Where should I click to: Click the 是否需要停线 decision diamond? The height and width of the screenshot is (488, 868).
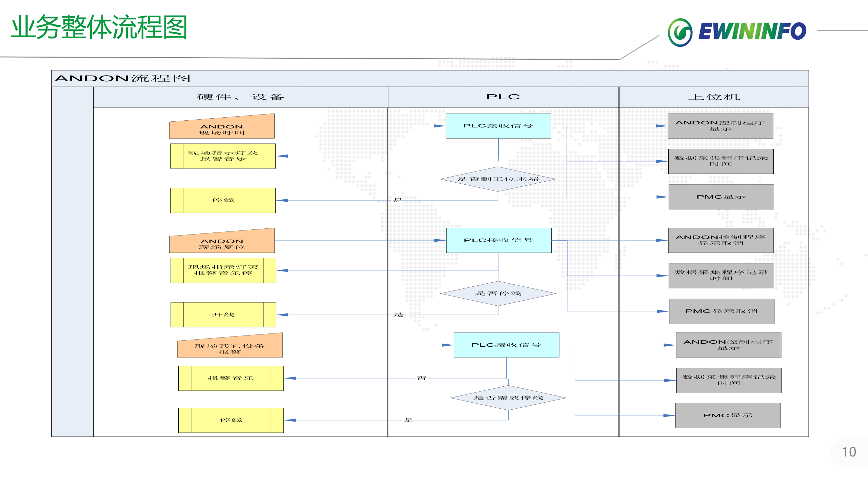click(508, 398)
